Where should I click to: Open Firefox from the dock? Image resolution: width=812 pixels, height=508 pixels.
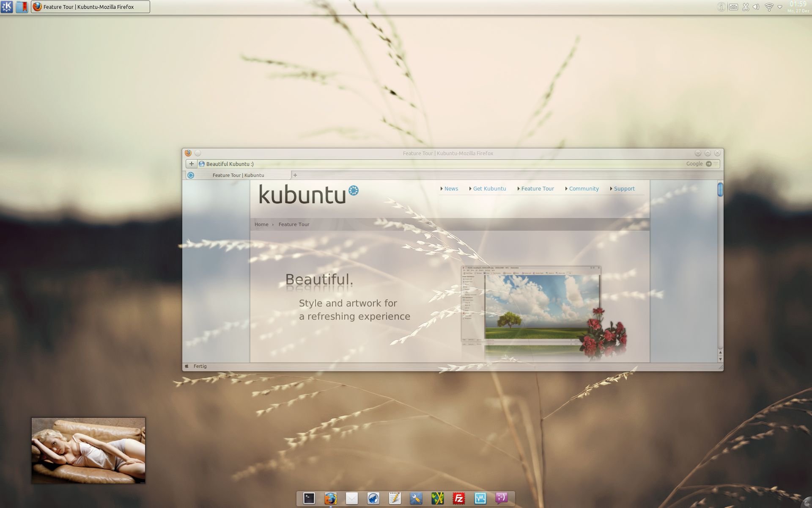pos(331,499)
